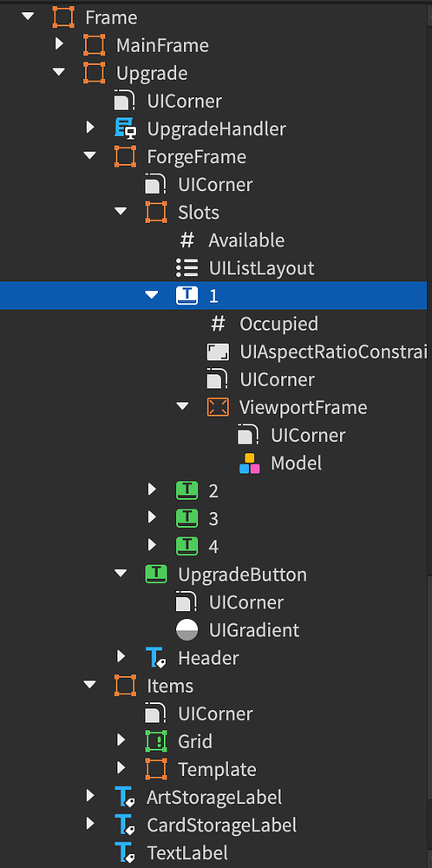Click the UpgradeHandler script icon
The width and height of the screenshot is (432, 868).
(x=126, y=129)
